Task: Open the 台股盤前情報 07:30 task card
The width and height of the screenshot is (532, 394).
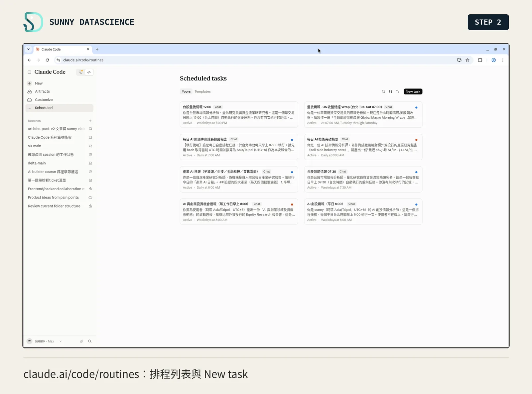Action: tap(363, 179)
